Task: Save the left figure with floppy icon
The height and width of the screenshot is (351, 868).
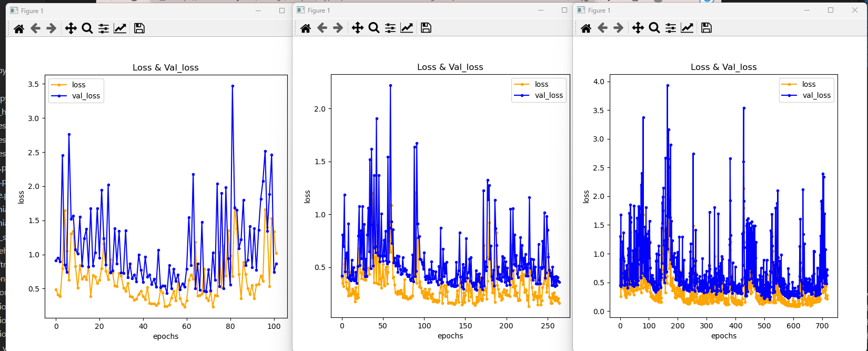Action: [x=139, y=28]
